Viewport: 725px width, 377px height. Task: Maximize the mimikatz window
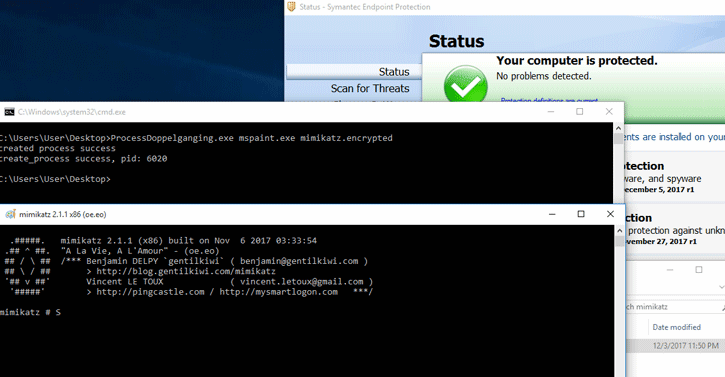pyautogui.click(x=581, y=214)
